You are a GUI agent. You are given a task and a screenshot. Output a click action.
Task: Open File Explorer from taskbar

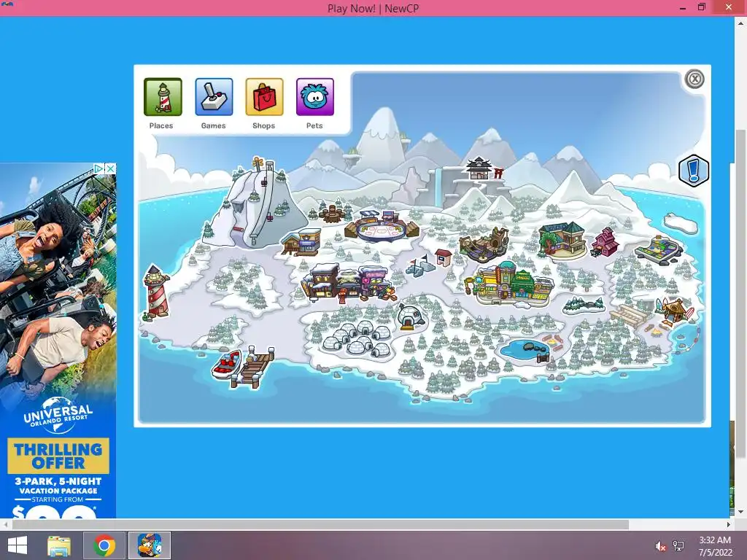[x=59, y=545]
